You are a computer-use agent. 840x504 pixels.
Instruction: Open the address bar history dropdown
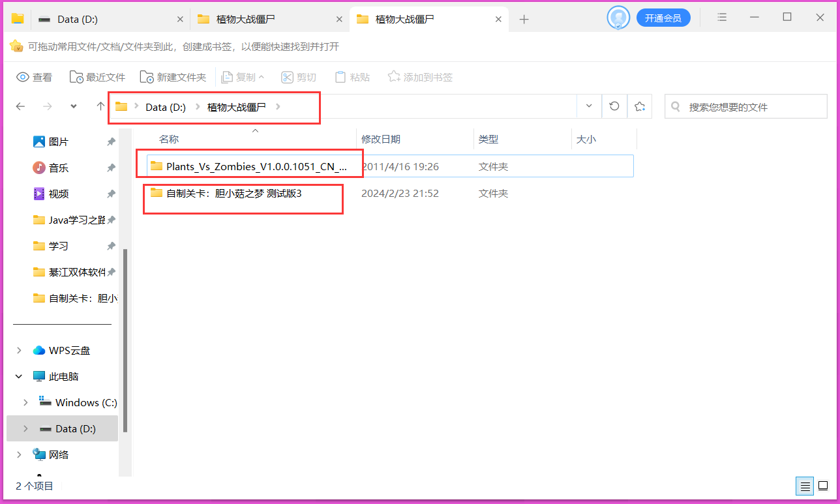click(589, 106)
